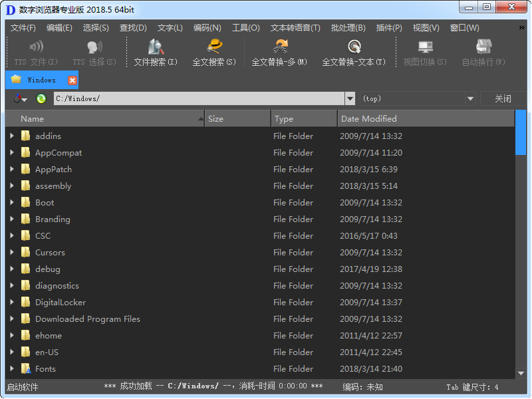Click the ehome folder icon
532x399 pixels.
tap(25, 335)
